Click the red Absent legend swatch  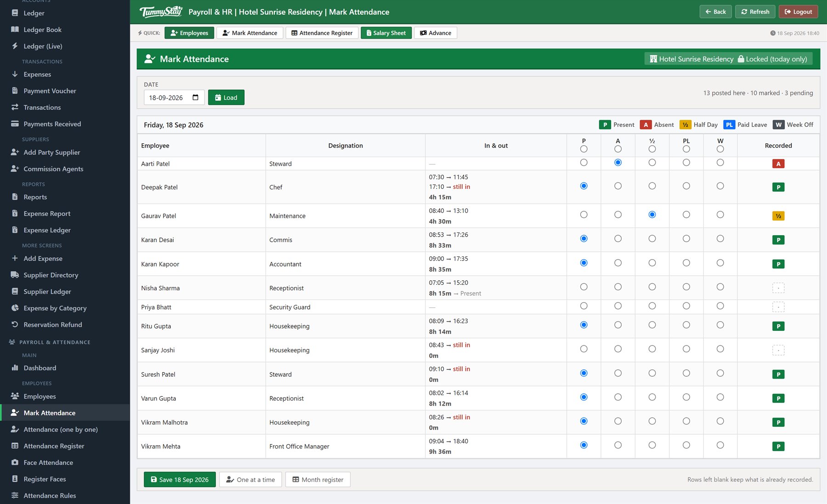click(645, 125)
